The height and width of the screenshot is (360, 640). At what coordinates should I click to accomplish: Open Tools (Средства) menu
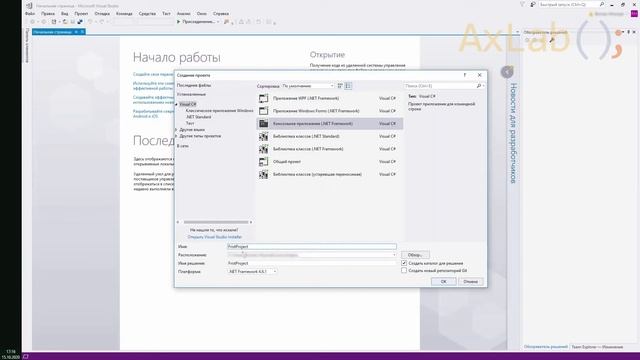click(147, 13)
